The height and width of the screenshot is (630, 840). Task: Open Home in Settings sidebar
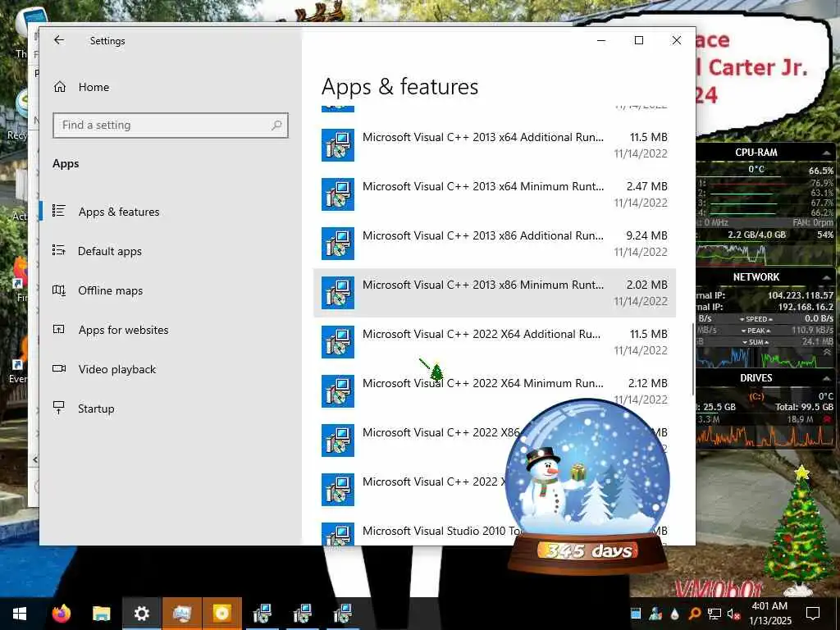coord(94,87)
